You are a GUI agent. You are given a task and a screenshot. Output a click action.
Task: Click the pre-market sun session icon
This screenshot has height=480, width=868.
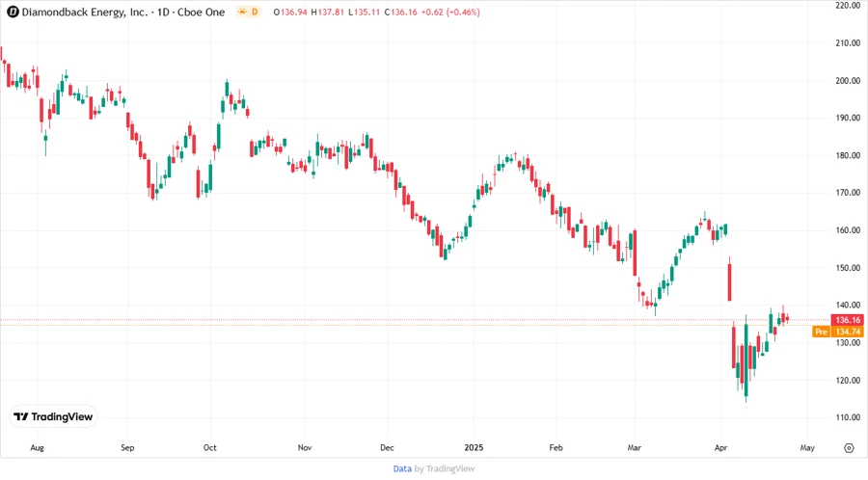click(242, 12)
